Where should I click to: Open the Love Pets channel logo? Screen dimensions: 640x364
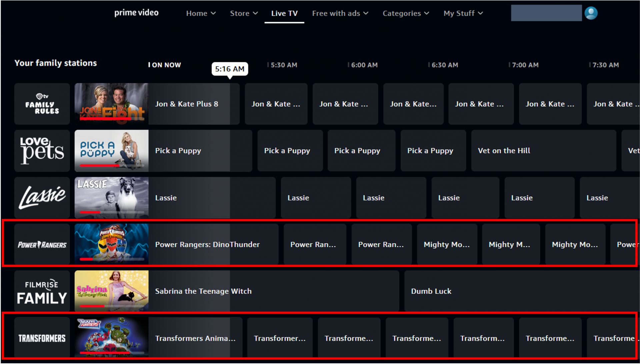[42, 151]
